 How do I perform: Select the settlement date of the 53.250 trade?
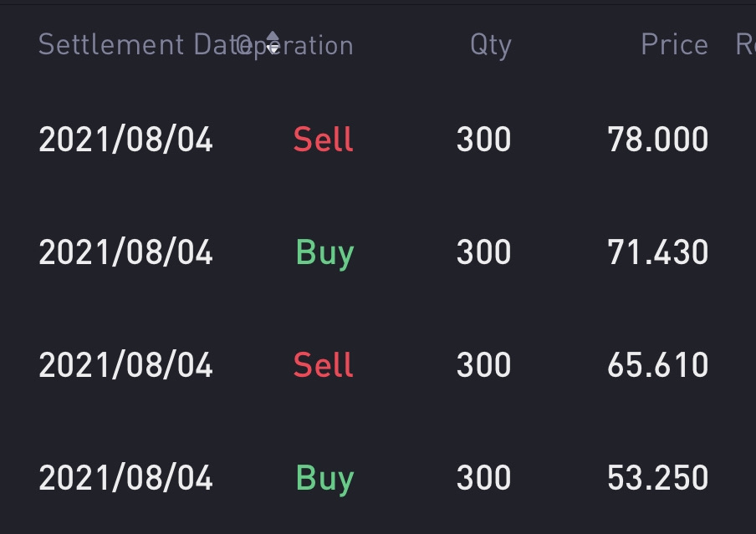125,478
